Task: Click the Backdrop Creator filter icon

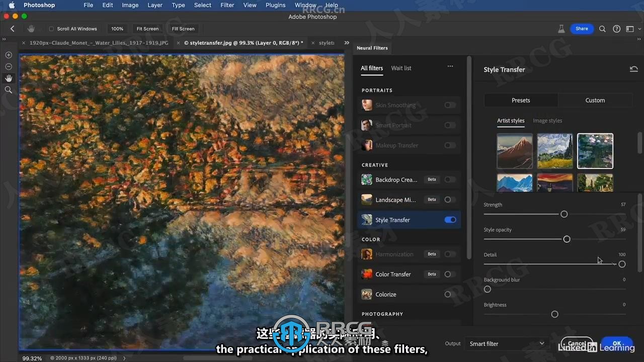Action: [x=367, y=179]
